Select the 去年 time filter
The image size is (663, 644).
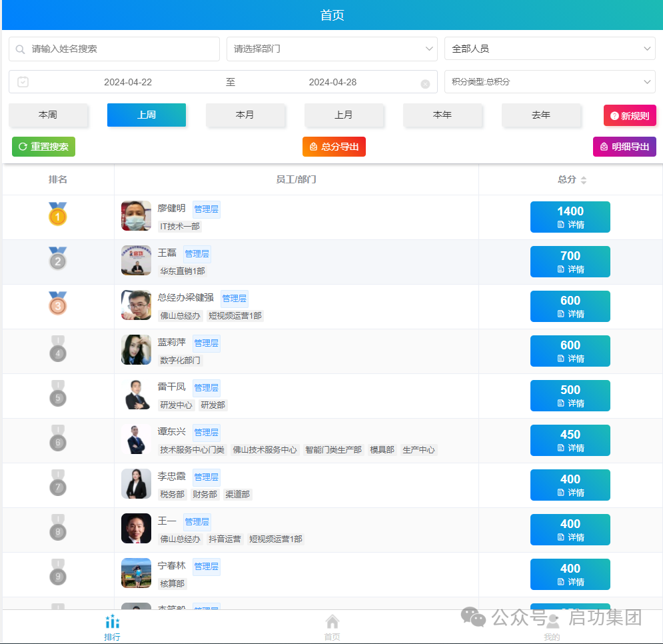click(x=541, y=115)
